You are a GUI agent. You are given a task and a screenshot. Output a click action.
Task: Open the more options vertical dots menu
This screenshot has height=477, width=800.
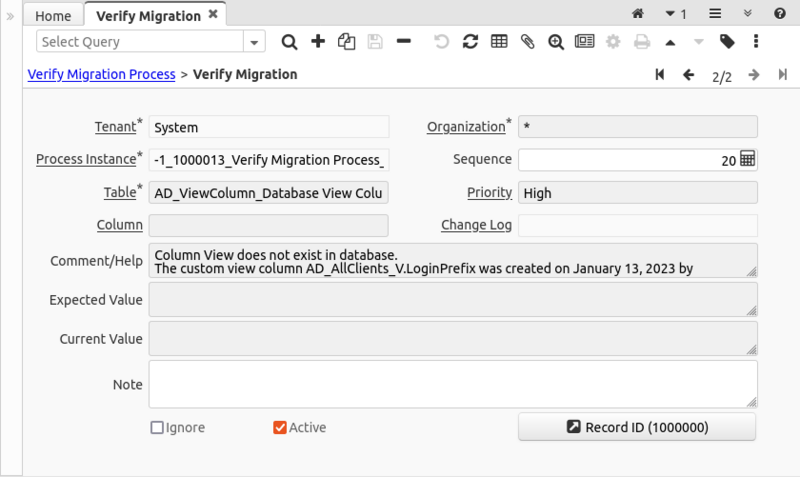[x=756, y=42]
